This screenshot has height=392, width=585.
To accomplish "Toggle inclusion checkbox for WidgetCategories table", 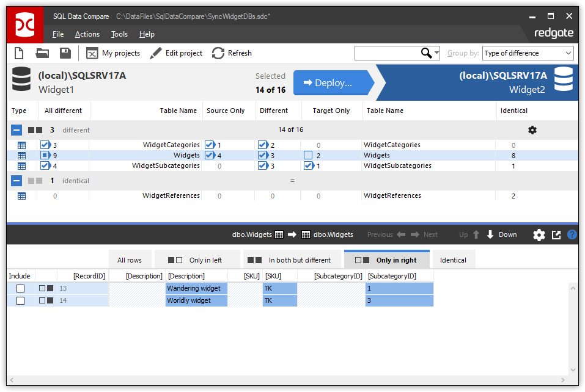I will (45, 145).
